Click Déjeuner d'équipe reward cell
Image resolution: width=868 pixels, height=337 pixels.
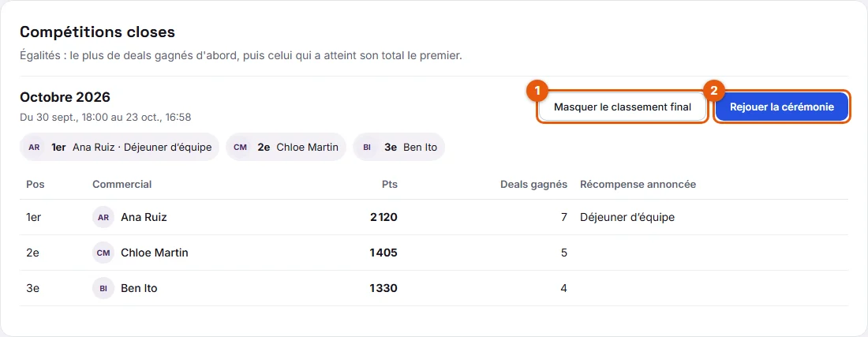627,218
